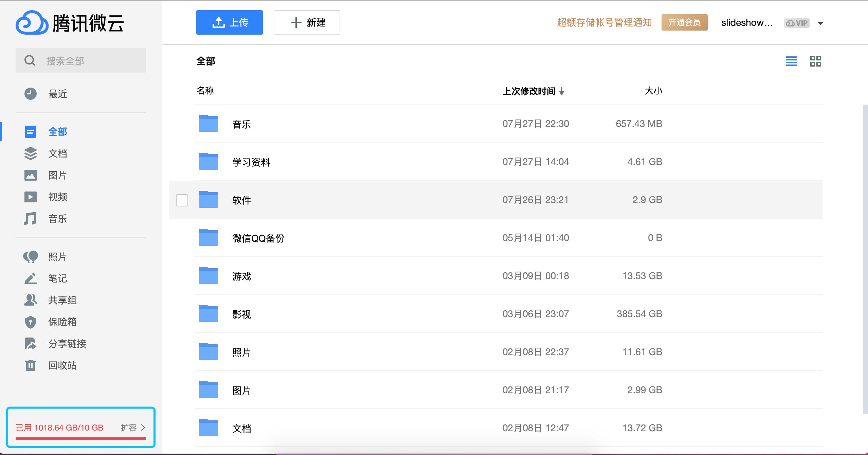Select 文档 category in sidebar
Viewport: 868px width, 455px height.
point(57,153)
